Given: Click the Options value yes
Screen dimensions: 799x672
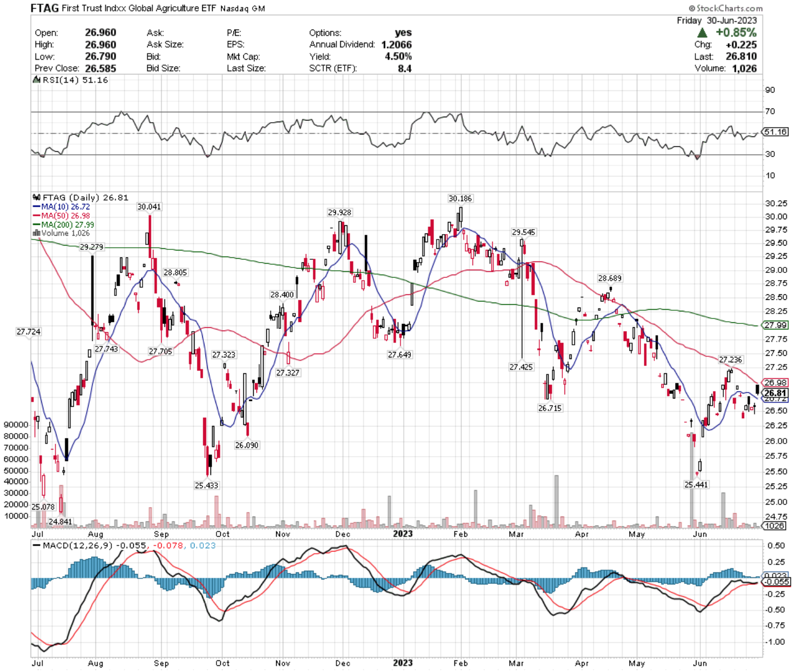Looking at the screenshot, I should click(x=403, y=33).
